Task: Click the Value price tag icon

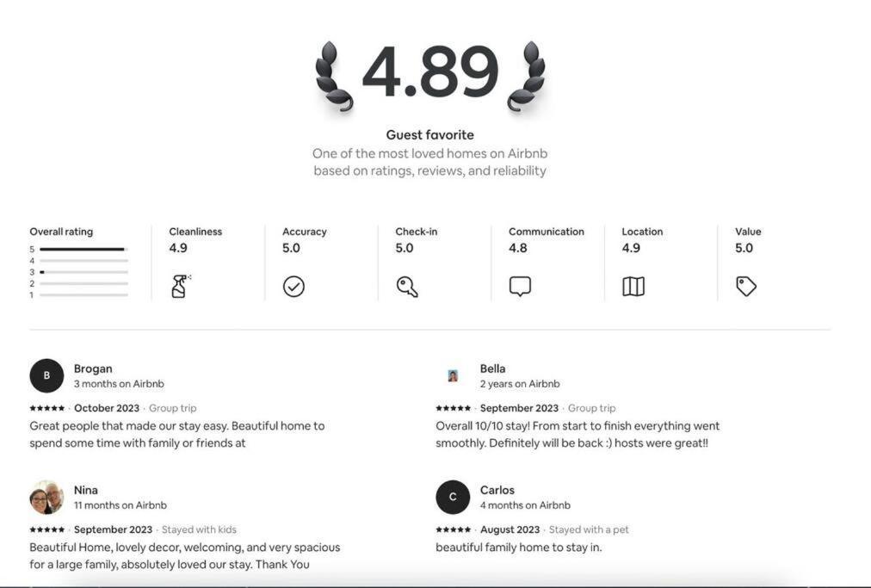Action: click(746, 287)
